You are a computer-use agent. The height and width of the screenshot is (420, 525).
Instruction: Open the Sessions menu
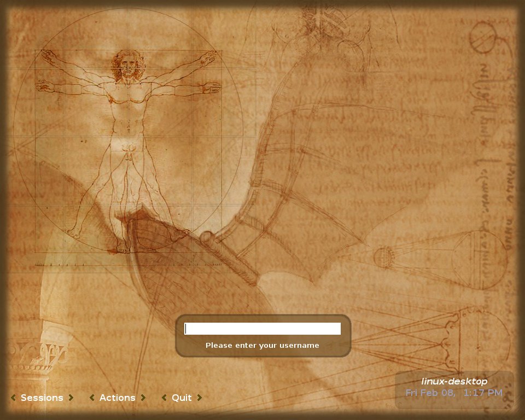click(x=42, y=398)
